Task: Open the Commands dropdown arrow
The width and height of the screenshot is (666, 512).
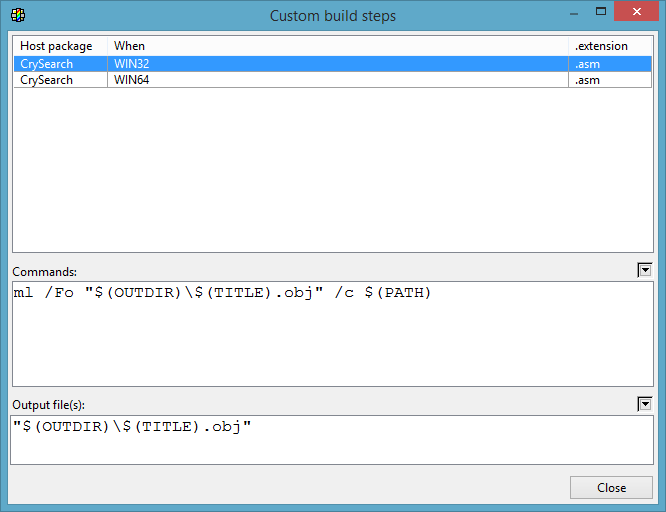Action: [645, 270]
